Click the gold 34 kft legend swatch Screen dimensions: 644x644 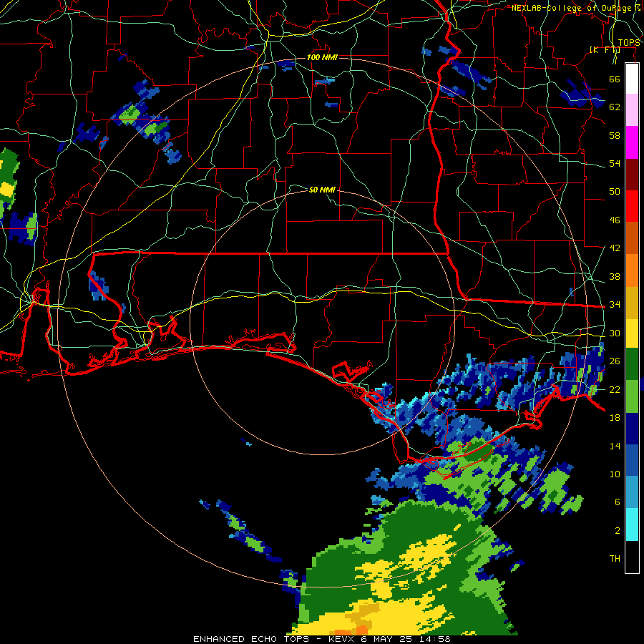632,302
